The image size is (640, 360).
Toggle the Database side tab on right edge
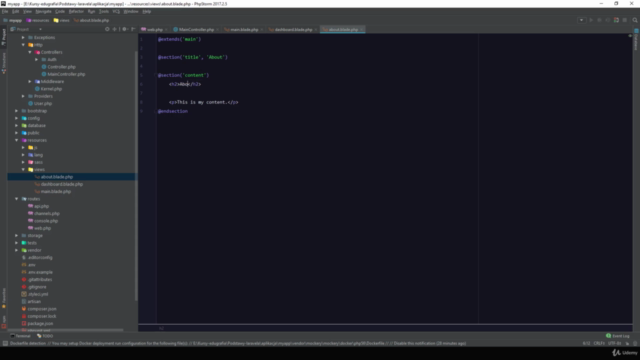pos(636,40)
